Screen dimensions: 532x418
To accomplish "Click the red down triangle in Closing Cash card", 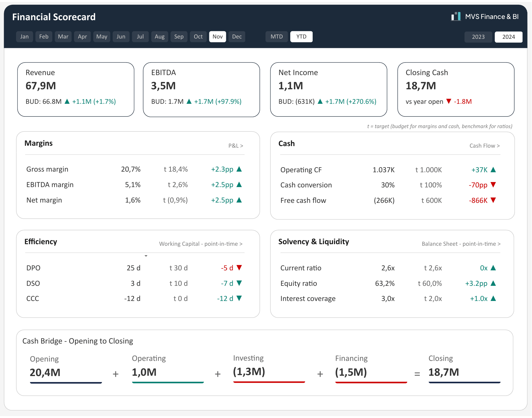I will click(449, 101).
